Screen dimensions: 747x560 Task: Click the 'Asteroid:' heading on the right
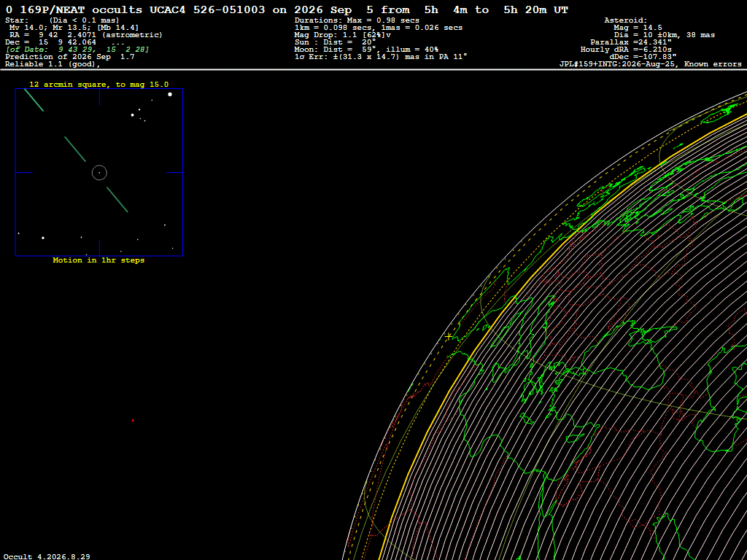625,20
